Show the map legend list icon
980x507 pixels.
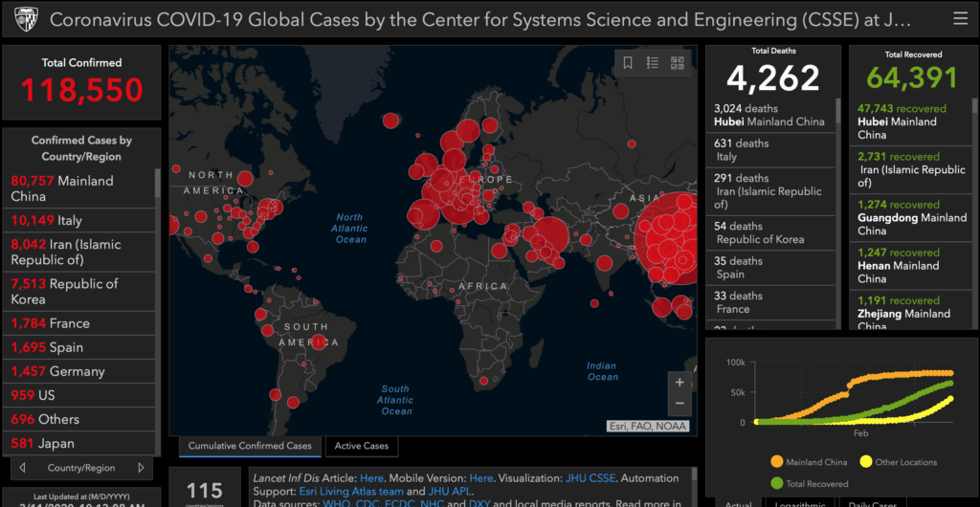coord(653,62)
